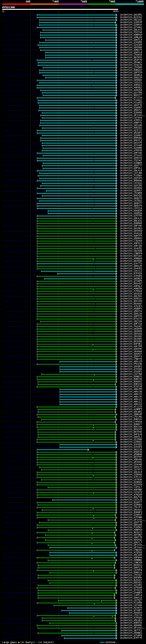Image resolution: width=146 pixels, height=644 pixels.
Task: Select hit label UniRef100_O04119
Action: [x=131, y=233]
